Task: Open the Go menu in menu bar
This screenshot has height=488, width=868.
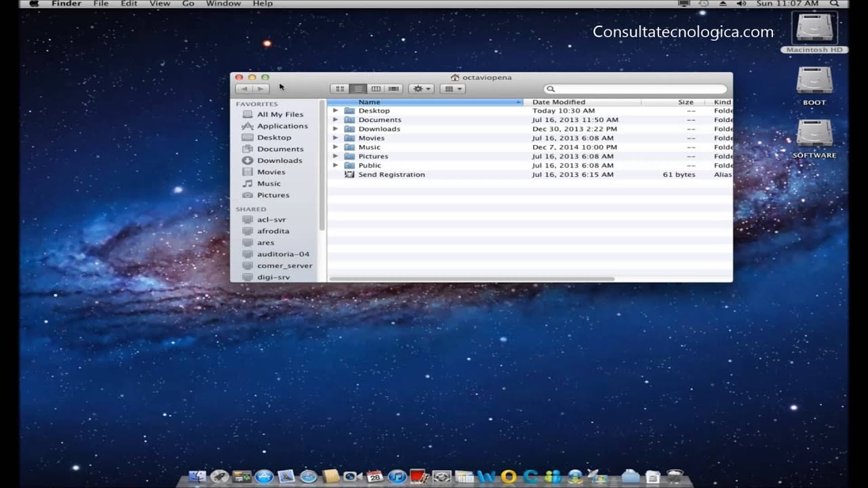Action: click(x=189, y=4)
